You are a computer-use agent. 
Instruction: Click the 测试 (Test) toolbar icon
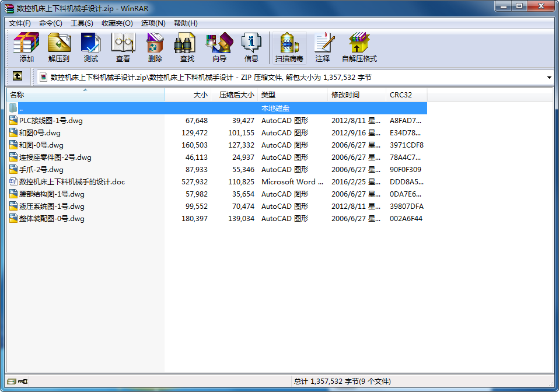pyautogui.click(x=90, y=47)
